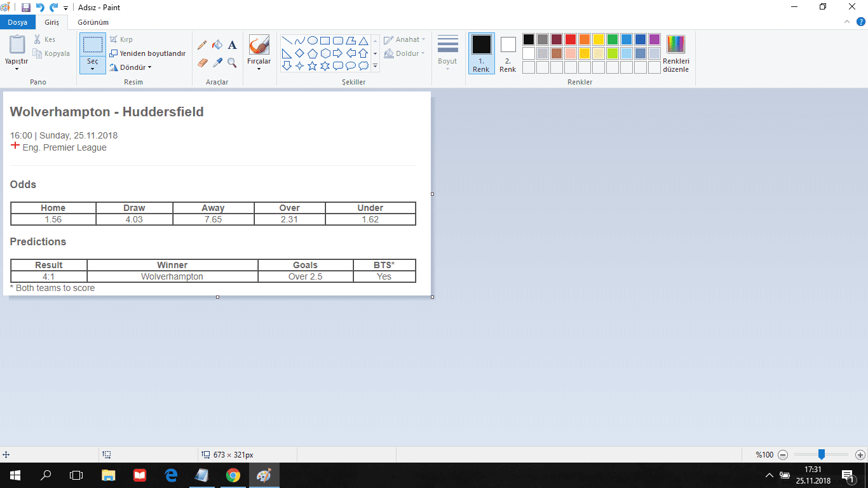Expand the full shapes gallery list
This screenshot has height=488, width=868.
(x=375, y=66)
